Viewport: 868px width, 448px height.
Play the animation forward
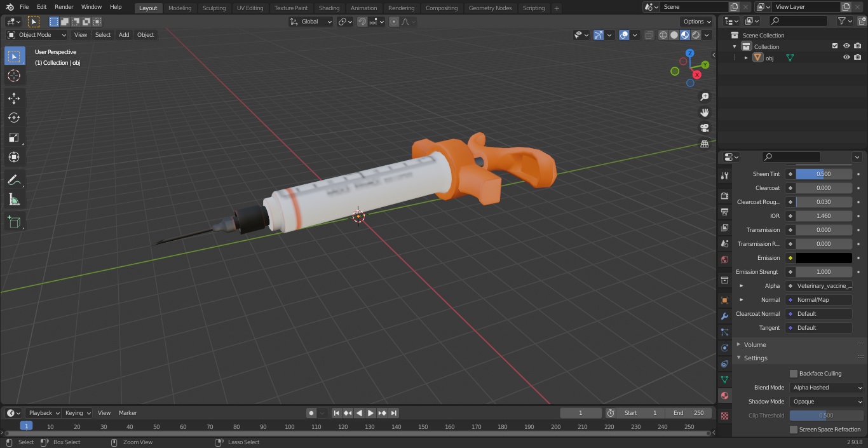point(370,413)
